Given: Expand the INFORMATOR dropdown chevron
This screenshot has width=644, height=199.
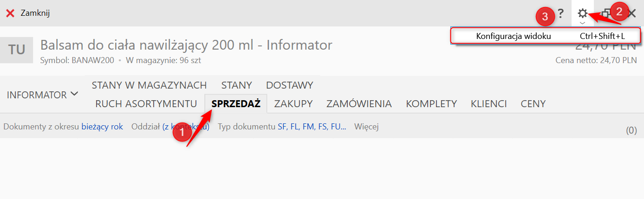Looking at the screenshot, I should coord(74,94).
